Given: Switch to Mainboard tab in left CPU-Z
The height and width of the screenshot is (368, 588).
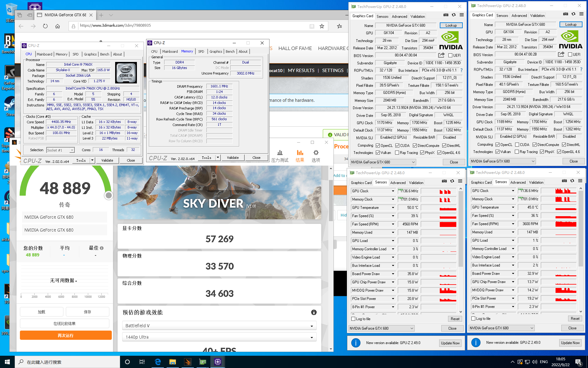Looking at the screenshot, I should [44, 54].
